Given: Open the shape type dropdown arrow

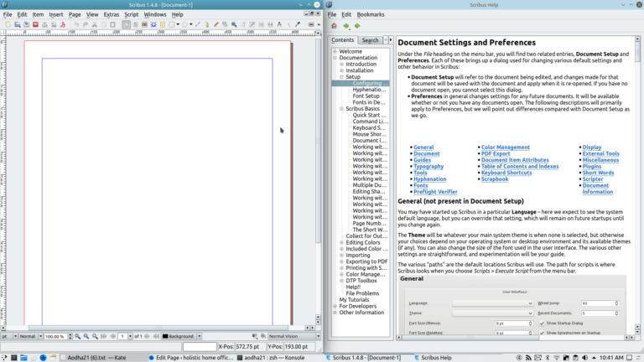Looking at the screenshot, I should click(178, 24).
